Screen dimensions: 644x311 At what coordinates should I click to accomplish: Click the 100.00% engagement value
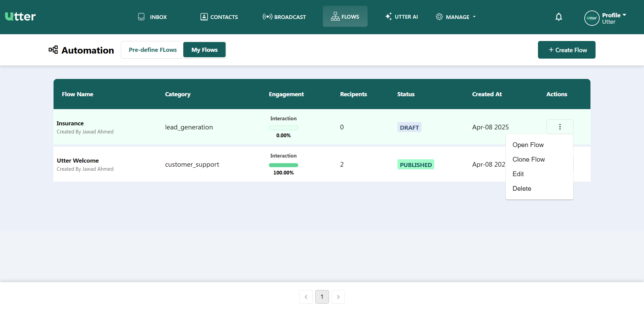pos(283,173)
